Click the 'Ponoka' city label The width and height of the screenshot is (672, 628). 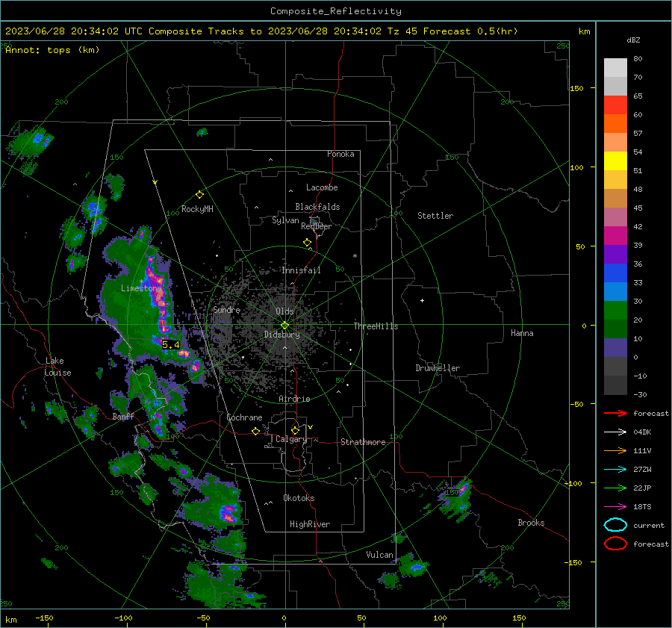click(x=340, y=154)
